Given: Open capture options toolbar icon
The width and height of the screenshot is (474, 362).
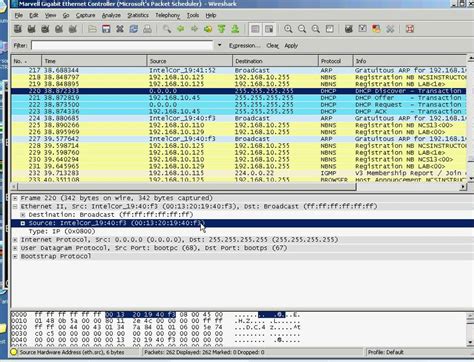Looking at the screenshot, I should 31,29.
